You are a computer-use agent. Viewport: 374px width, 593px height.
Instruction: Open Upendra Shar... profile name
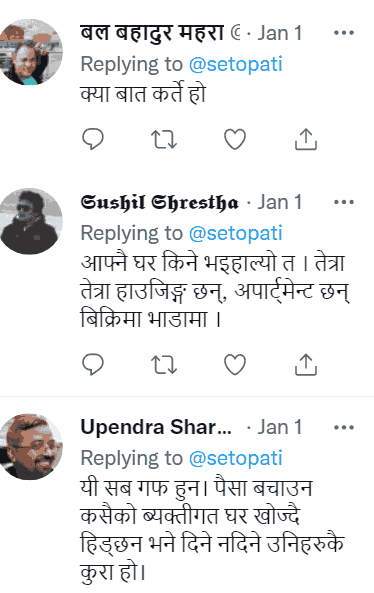[x=156, y=427]
